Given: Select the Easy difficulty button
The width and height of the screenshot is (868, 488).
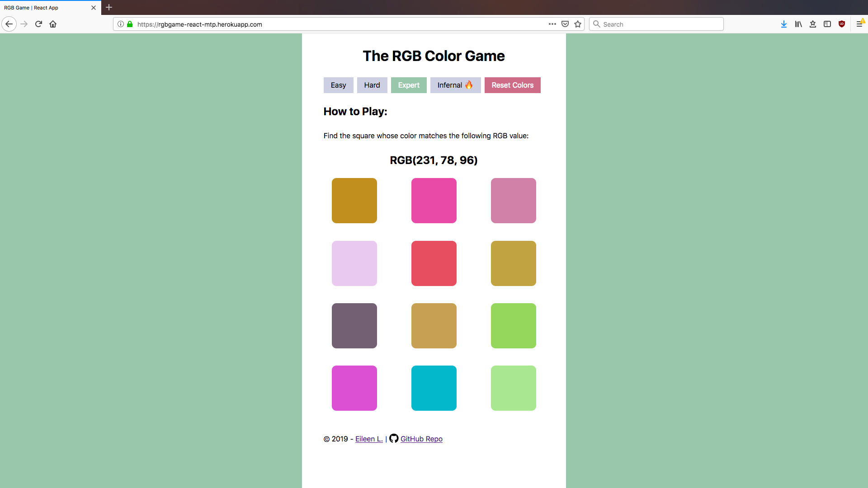Looking at the screenshot, I should pyautogui.click(x=339, y=84).
